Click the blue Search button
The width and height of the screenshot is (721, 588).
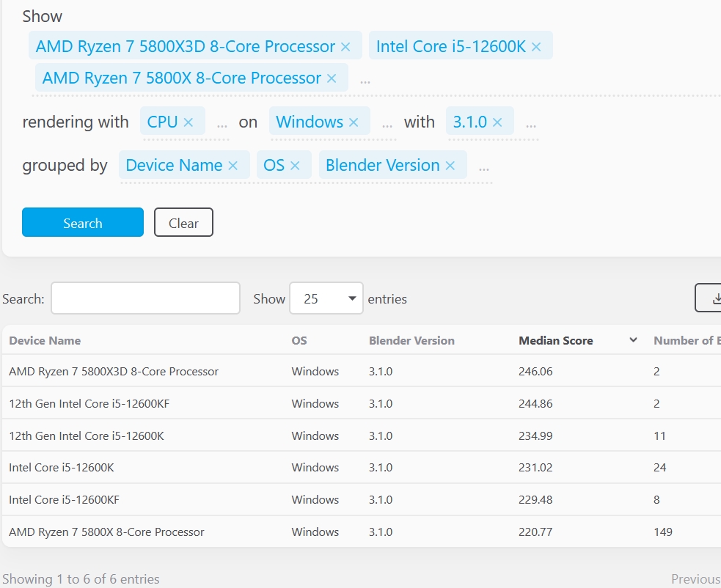pos(83,222)
